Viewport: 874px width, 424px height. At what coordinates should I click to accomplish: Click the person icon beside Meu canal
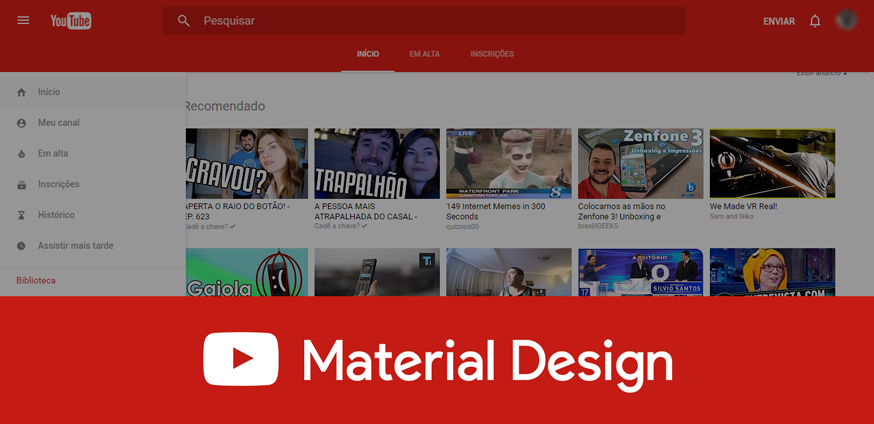[21, 123]
